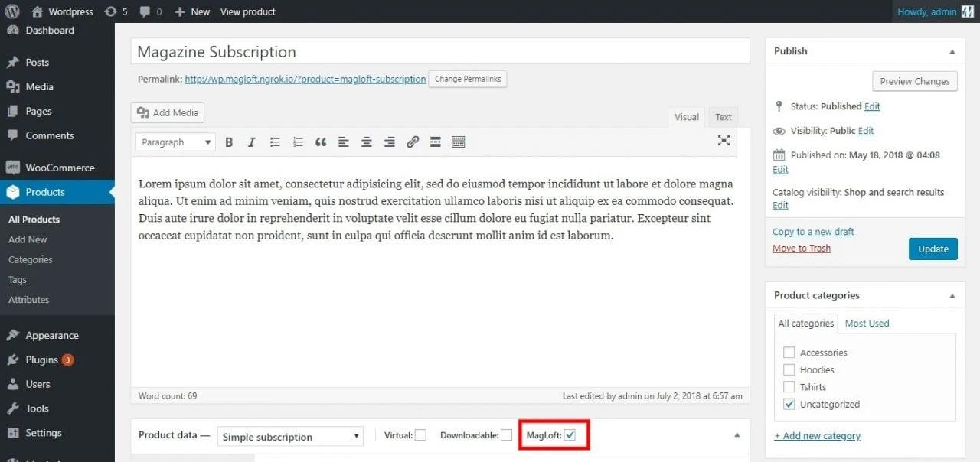This screenshot has height=462, width=980.
Task: Add a blockquote to the content
Action: click(x=321, y=142)
